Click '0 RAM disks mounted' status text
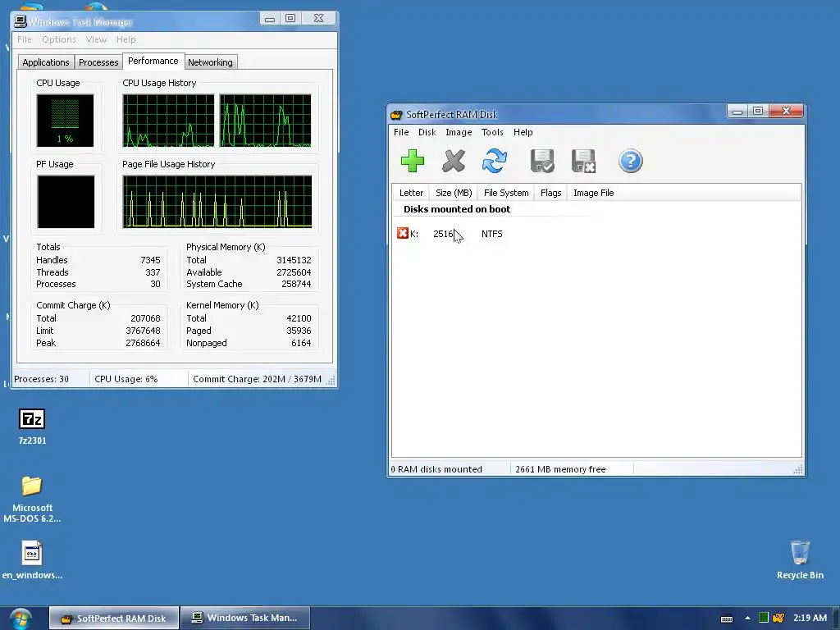Viewport: 840px width, 630px height. [x=436, y=469]
